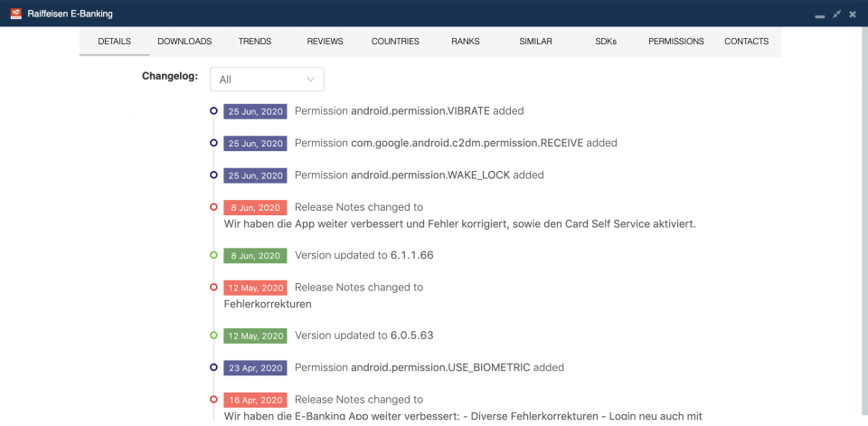This screenshot has width=868, height=426.
Task: Click green marker for version 6.0.5.63 update
Action: pos(213,336)
